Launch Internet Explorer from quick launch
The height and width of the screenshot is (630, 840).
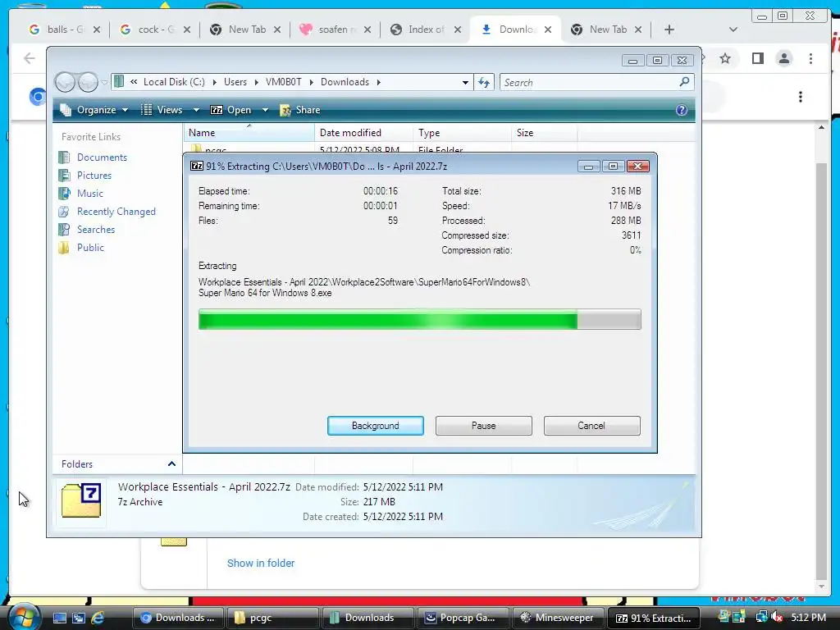98,618
